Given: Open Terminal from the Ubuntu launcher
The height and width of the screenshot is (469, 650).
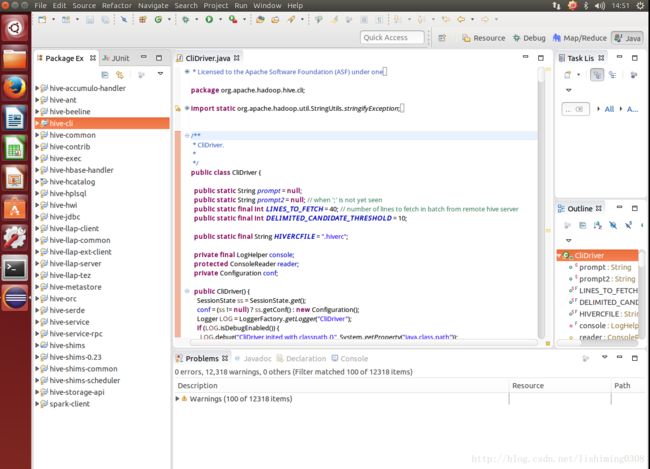Looking at the screenshot, I should (x=15, y=268).
